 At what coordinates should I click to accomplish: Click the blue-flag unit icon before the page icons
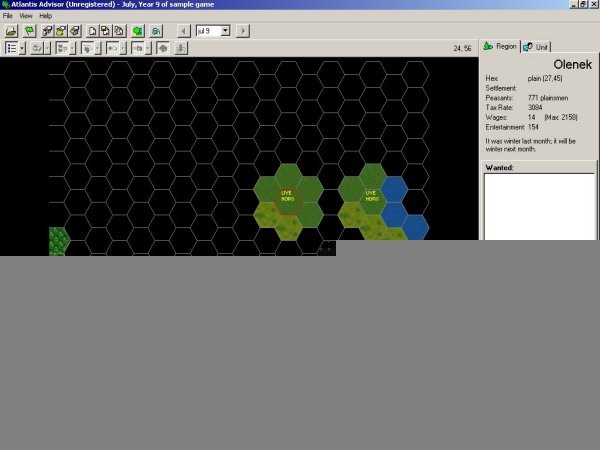pos(75,31)
